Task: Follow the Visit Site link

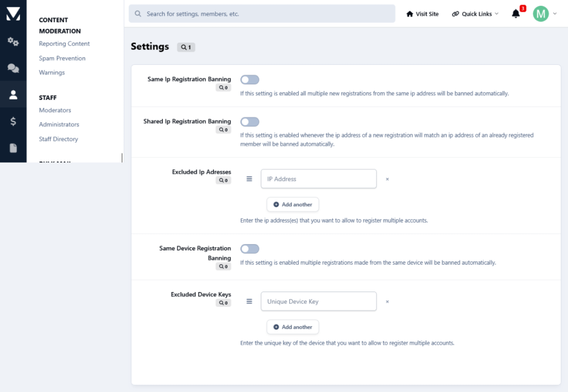Action: pos(423,14)
